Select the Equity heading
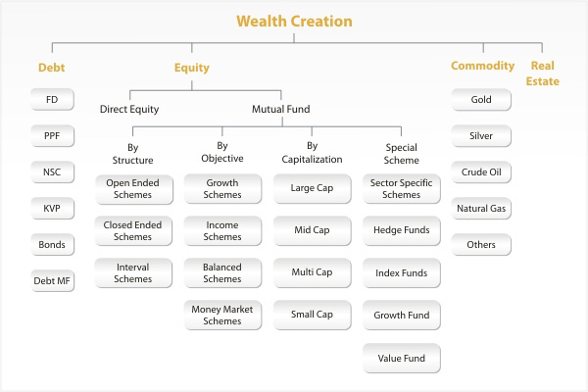The height and width of the screenshot is (392, 588). click(x=192, y=68)
